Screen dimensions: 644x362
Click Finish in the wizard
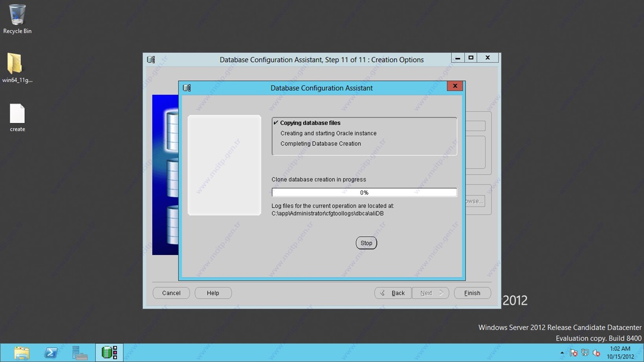472,293
